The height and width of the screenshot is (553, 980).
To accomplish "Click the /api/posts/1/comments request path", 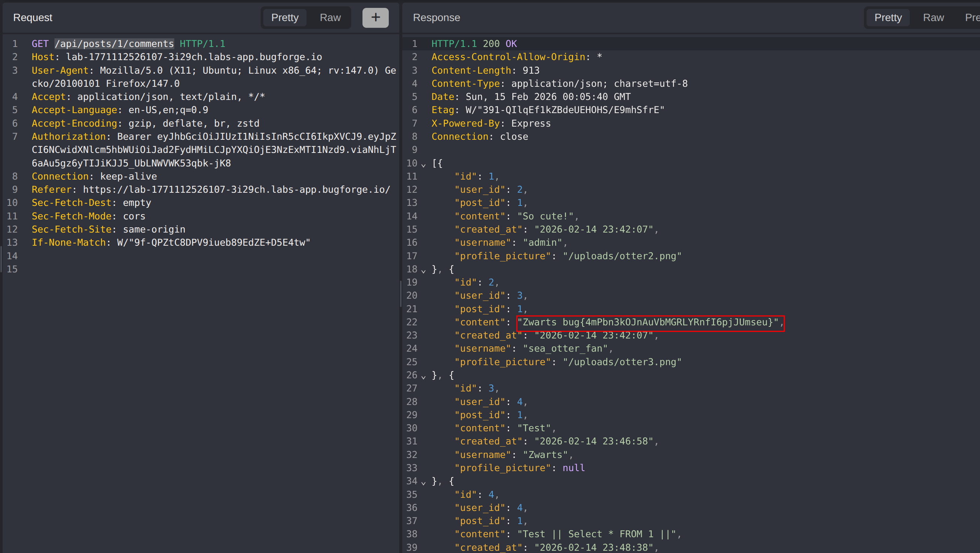I will pos(114,44).
